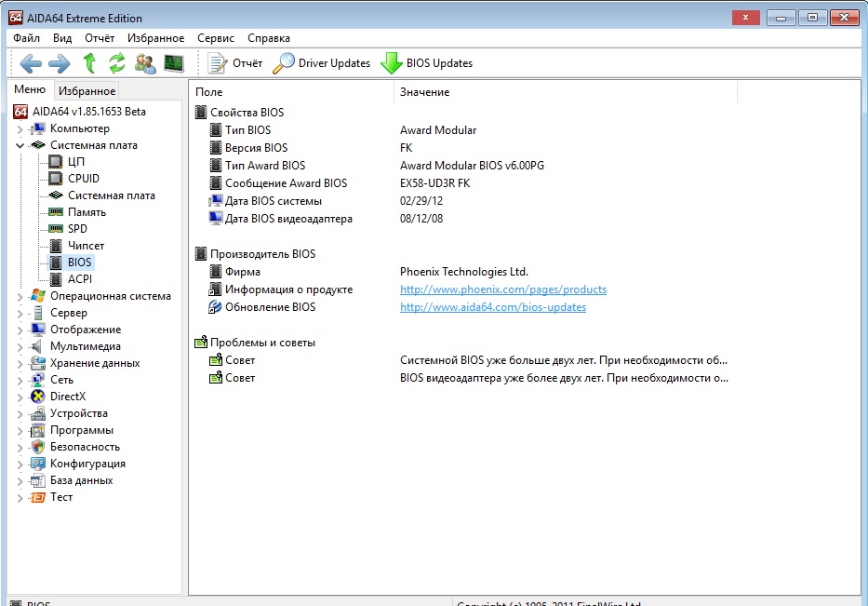Go back with the left arrow icon
The height and width of the screenshot is (606, 868).
click(x=31, y=63)
